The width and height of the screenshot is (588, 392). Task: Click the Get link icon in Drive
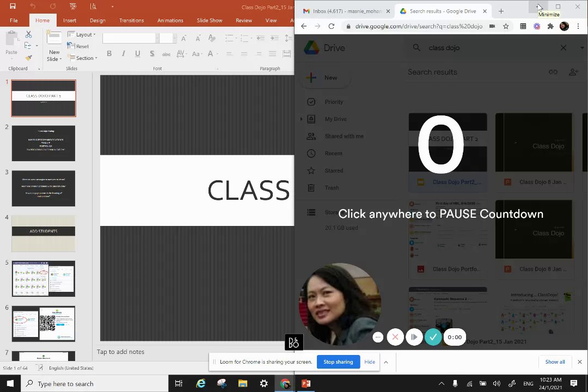[x=553, y=72]
